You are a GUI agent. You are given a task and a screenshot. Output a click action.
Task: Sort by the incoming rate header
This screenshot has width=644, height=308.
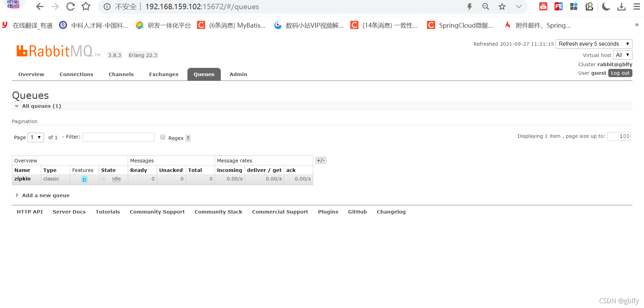click(x=230, y=170)
